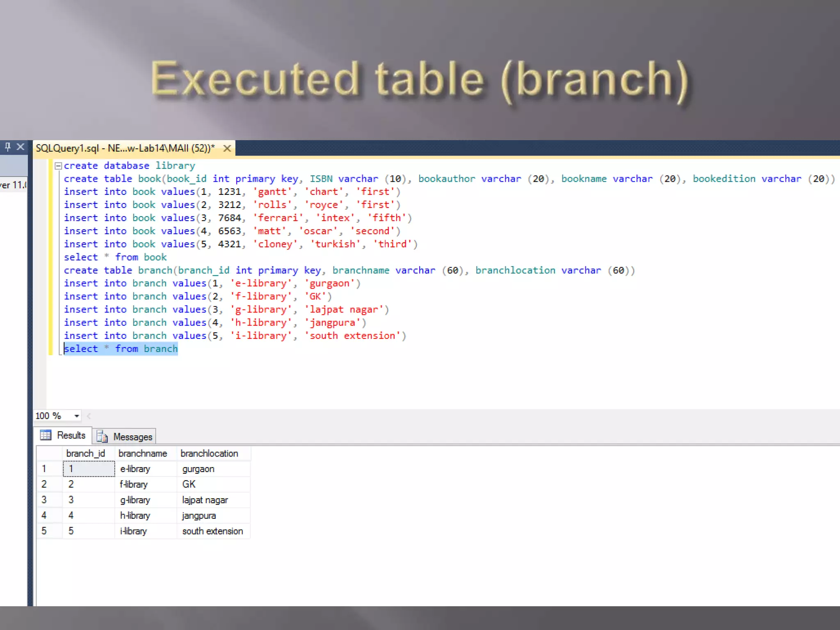Click the Messages tab icon
Image resolution: width=840 pixels, height=630 pixels.
(x=102, y=437)
